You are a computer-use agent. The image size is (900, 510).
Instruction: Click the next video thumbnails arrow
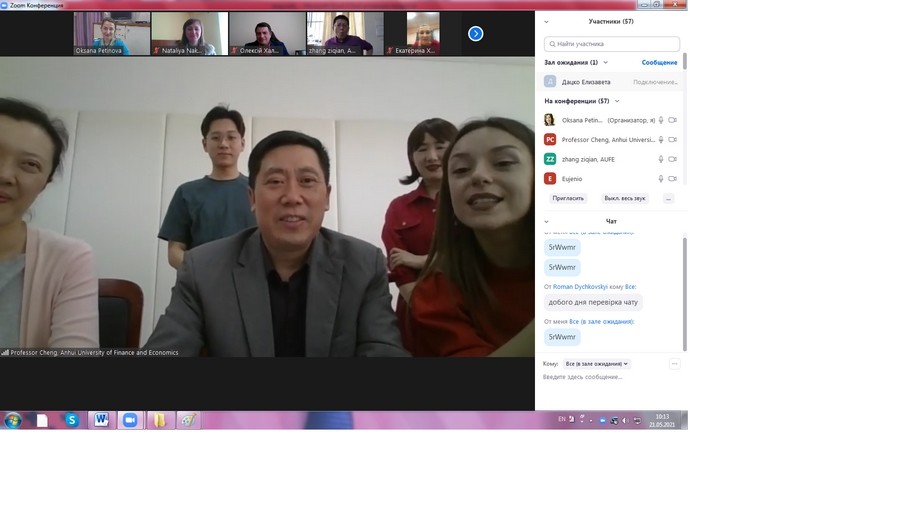pyautogui.click(x=476, y=34)
